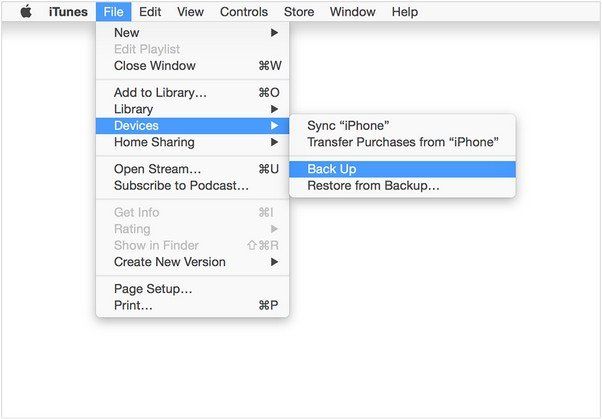Viewport: 602px width, 419px height.
Task: Open the Help menu
Action: pyautogui.click(x=405, y=12)
